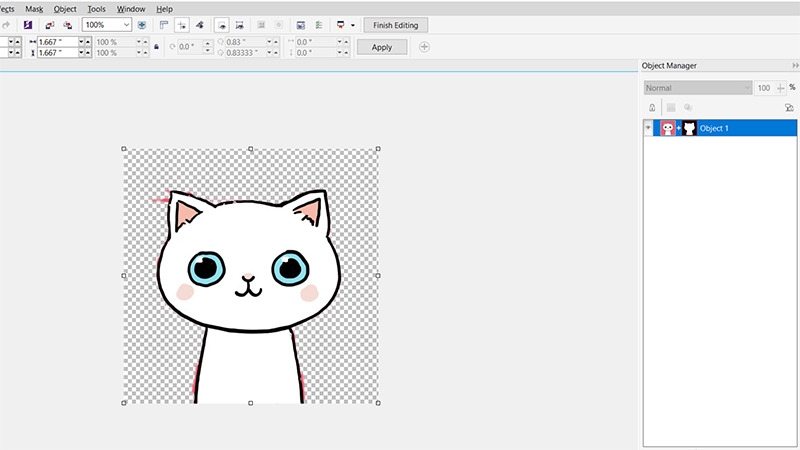Click the grey grid icon beside the lock
Image resolution: width=800 pixels, height=450 pixels.
671,107
